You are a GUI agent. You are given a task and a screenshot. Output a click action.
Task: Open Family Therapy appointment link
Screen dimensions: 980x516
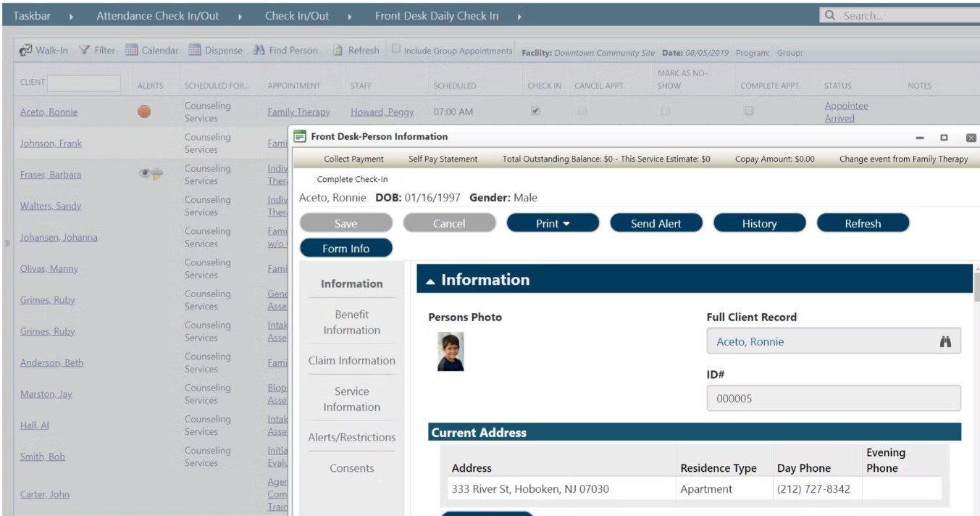pyautogui.click(x=298, y=112)
